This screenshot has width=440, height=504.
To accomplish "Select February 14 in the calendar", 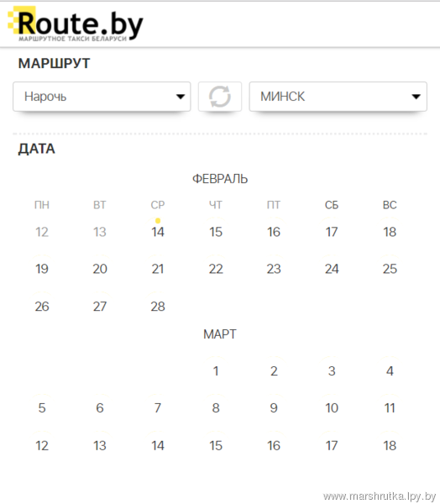I will click(158, 232).
